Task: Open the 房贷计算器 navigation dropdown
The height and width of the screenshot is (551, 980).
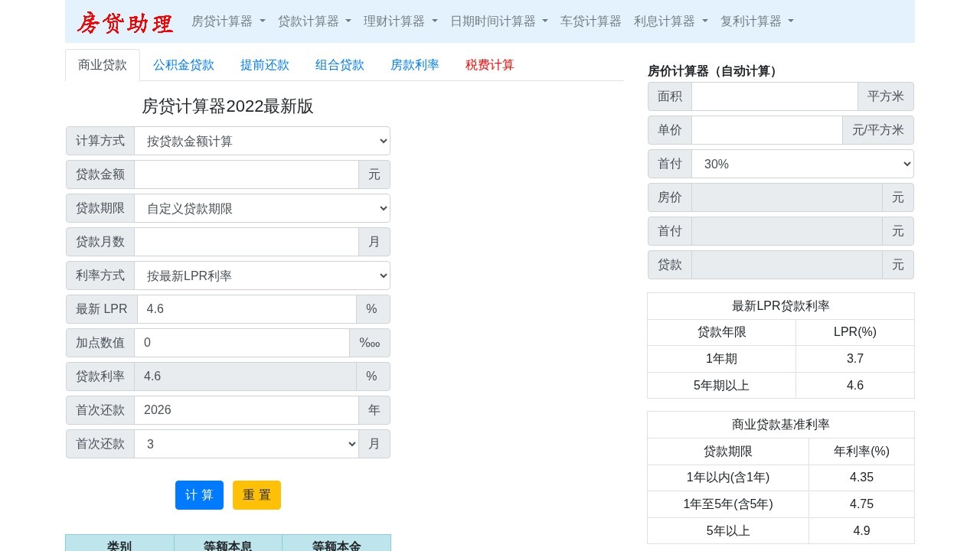Action: [x=228, y=21]
